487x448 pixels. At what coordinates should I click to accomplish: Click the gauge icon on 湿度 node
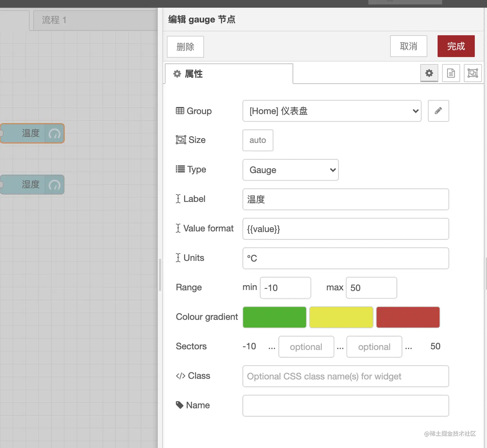(x=54, y=185)
